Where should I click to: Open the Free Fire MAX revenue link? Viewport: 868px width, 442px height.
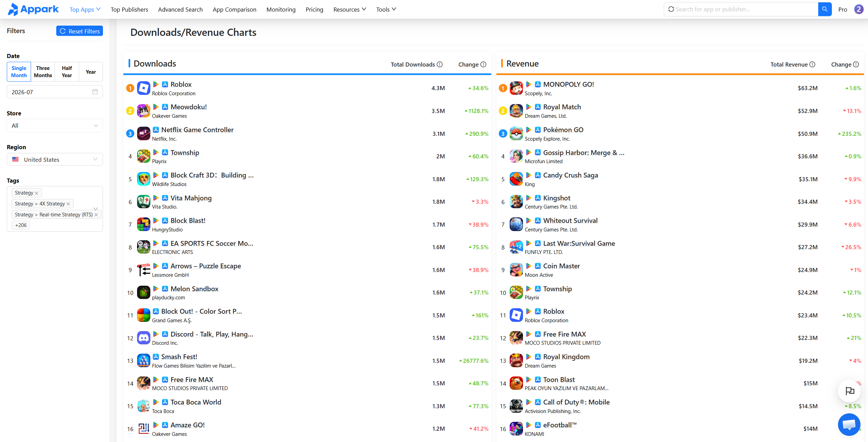565,334
